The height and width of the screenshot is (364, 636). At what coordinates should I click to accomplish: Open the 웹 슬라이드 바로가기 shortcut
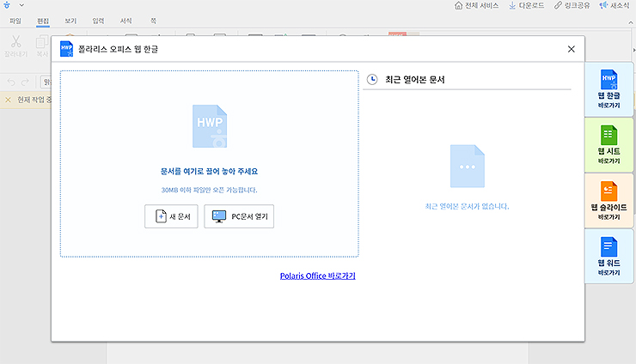608,201
